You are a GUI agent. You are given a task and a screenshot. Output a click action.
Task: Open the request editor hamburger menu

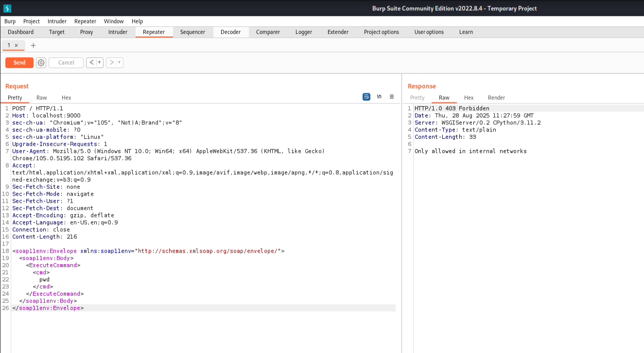[x=392, y=97]
